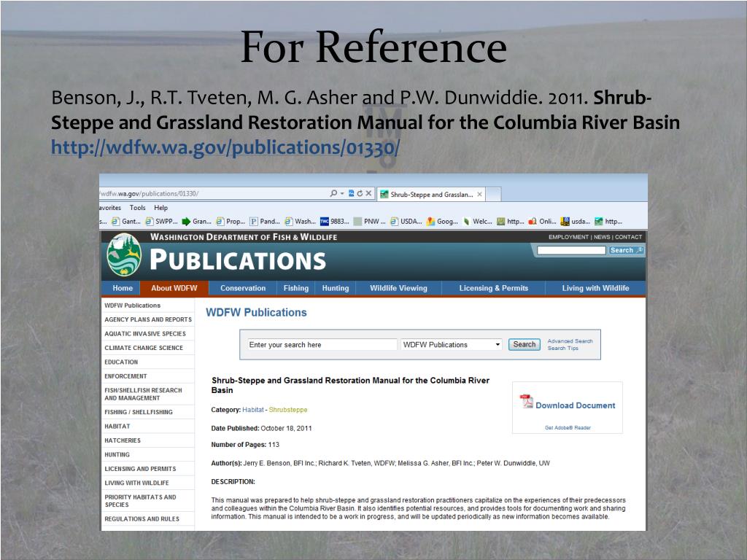Open the Pand... favorites bookmark
The image size is (747, 560).
pyautogui.click(x=265, y=222)
